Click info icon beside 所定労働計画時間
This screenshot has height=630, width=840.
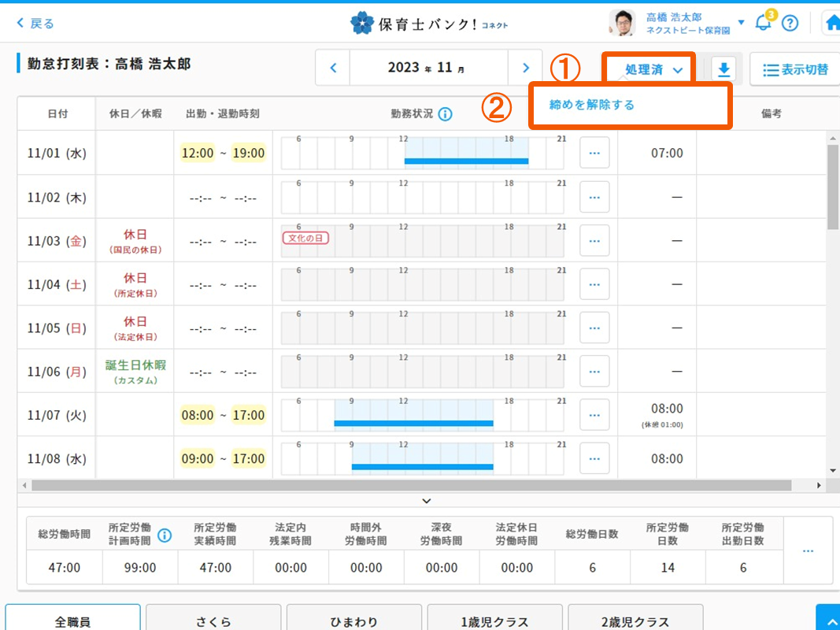tap(165, 535)
